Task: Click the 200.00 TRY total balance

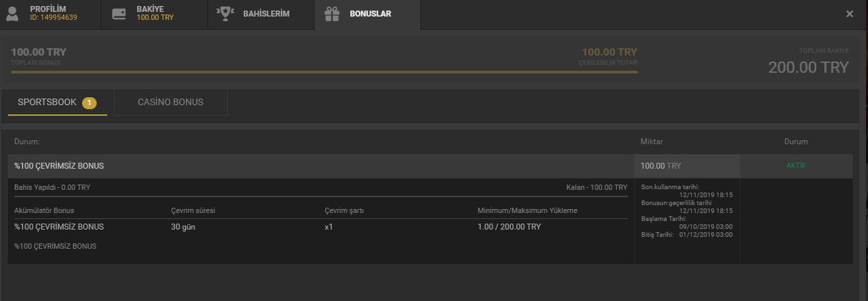Action: [x=808, y=67]
